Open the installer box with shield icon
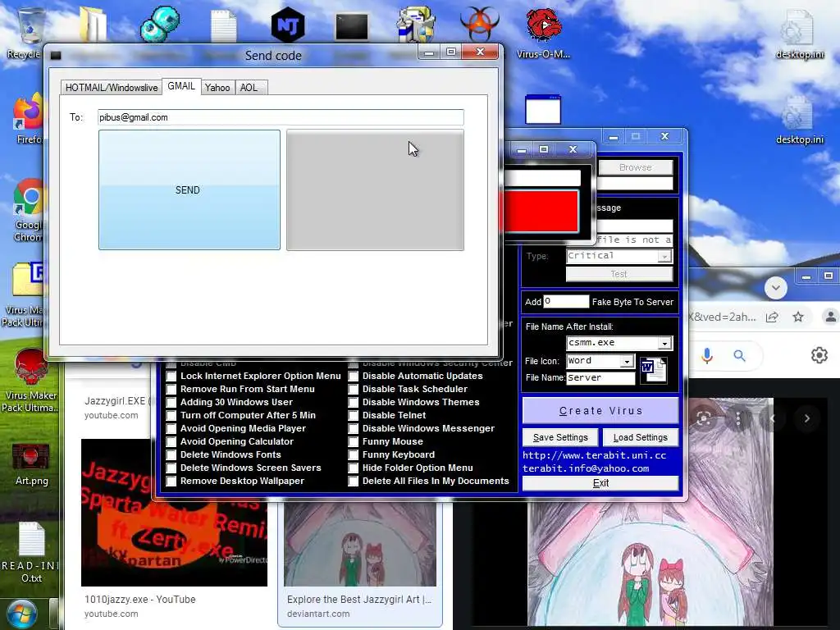 [416, 24]
